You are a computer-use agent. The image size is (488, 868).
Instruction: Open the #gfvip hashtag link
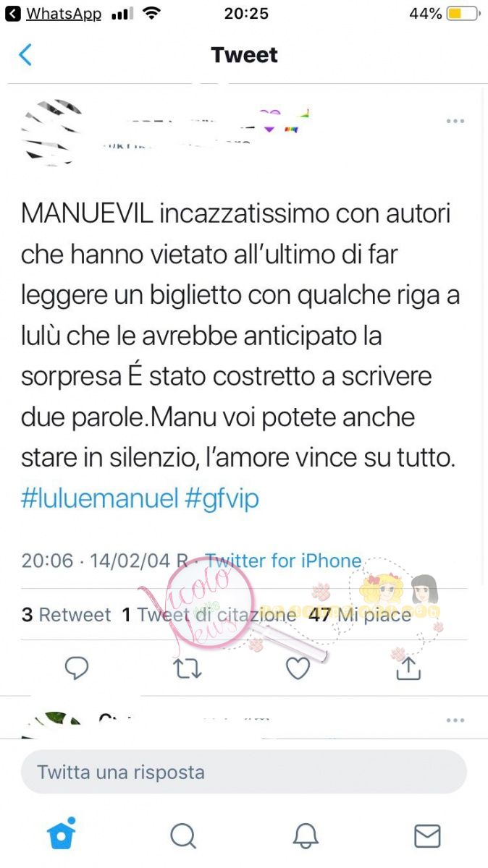pyautogui.click(x=222, y=499)
